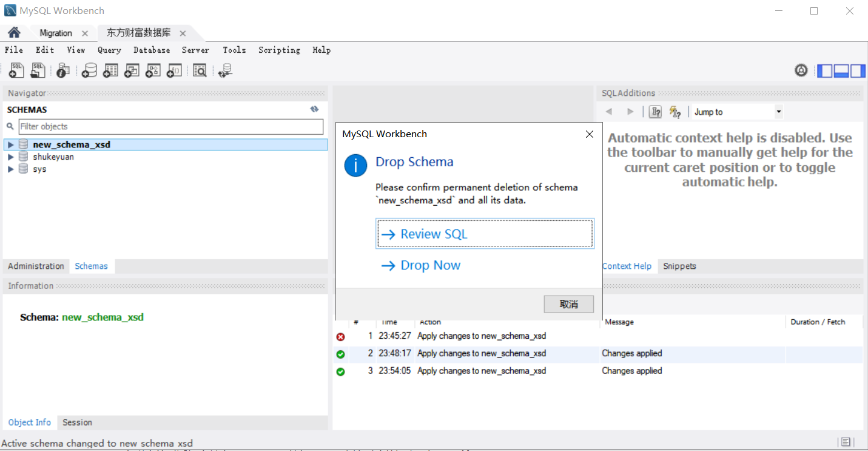Open a SQL script file icon

tap(38, 70)
